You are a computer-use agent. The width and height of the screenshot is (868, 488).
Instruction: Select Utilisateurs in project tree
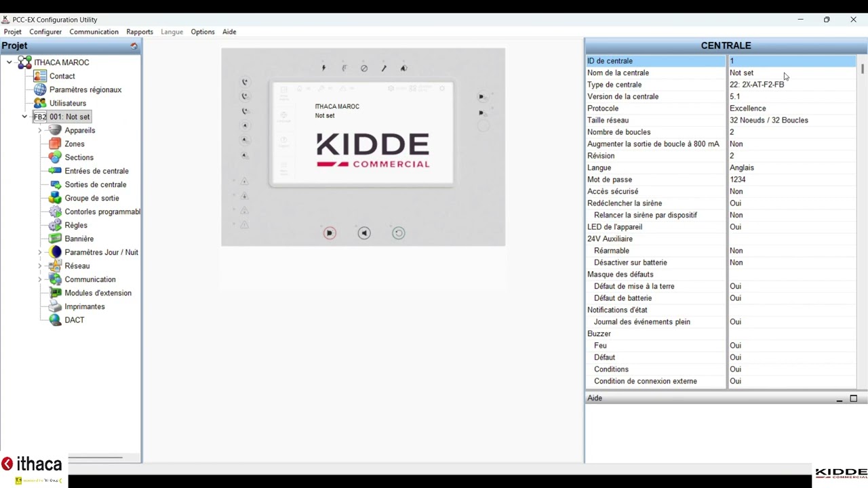[x=68, y=103]
